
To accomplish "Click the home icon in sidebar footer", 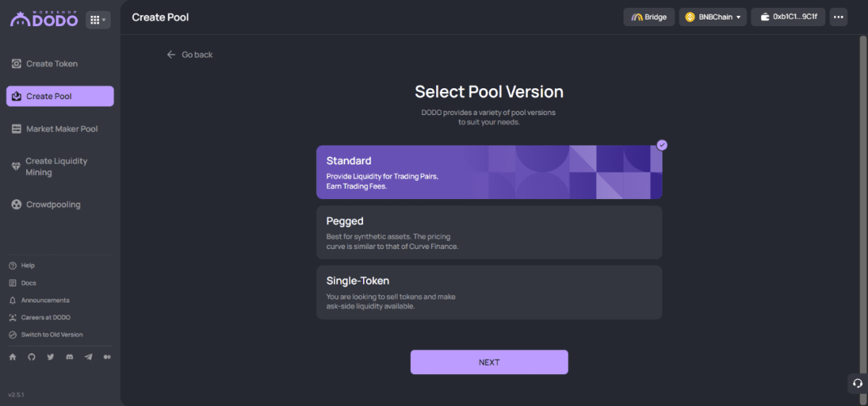I will pos(12,357).
